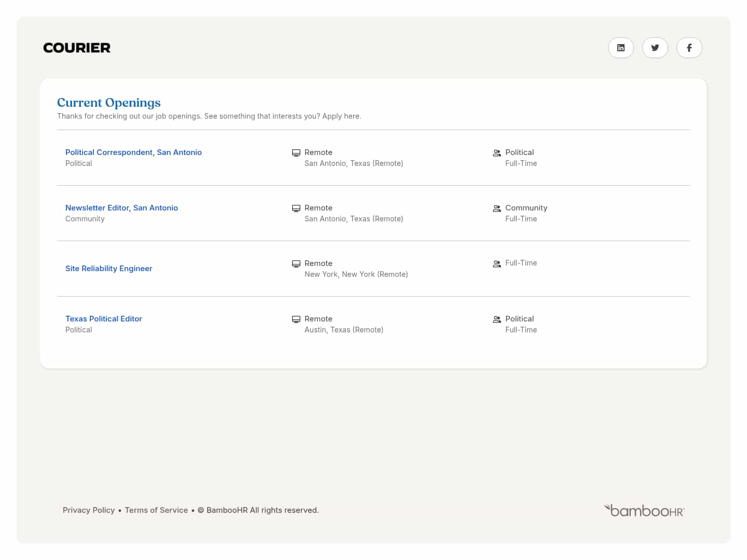Click the people icon next to Community for Newsletter Editor

tap(496, 208)
